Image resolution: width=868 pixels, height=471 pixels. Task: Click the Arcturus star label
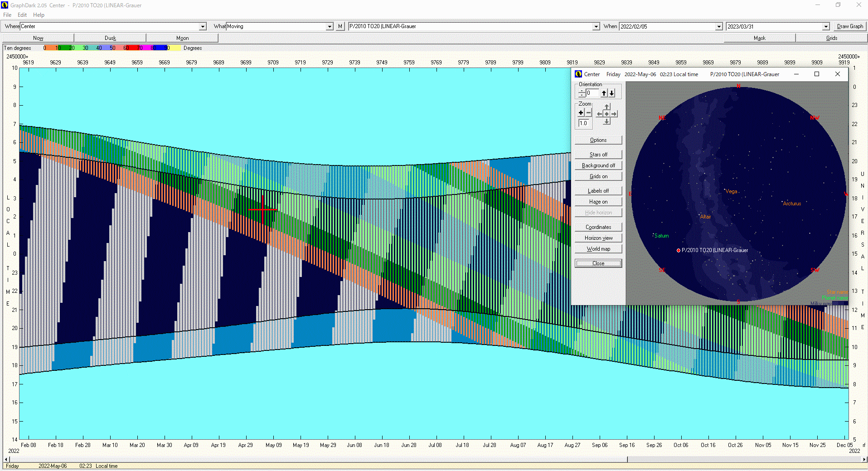click(x=792, y=204)
